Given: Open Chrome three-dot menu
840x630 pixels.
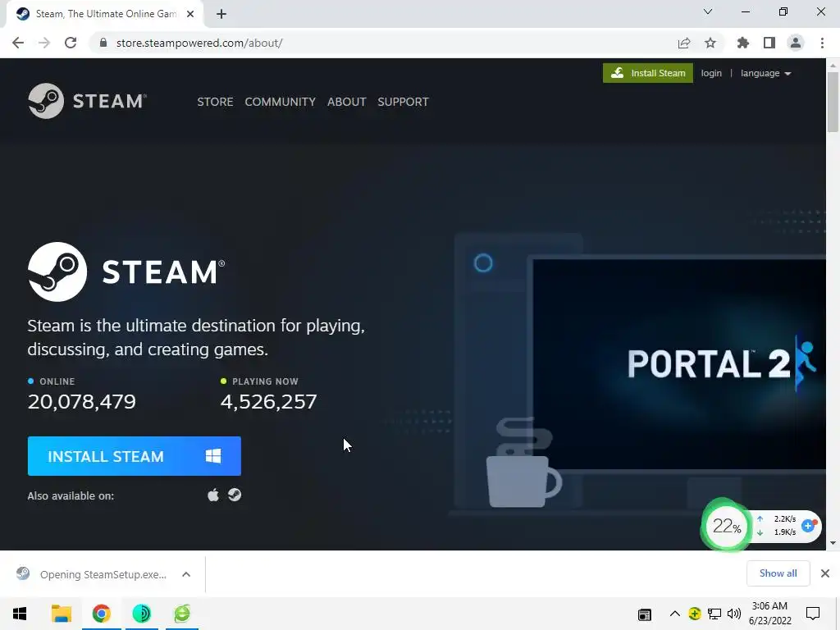Looking at the screenshot, I should 822,43.
